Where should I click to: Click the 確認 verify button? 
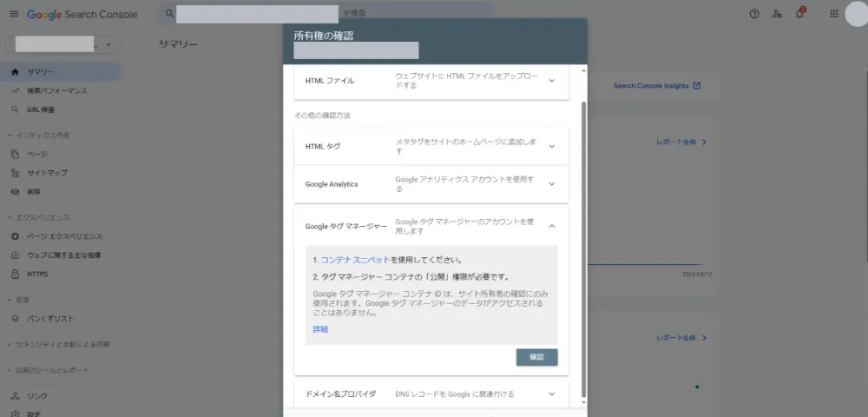(x=536, y=357)
